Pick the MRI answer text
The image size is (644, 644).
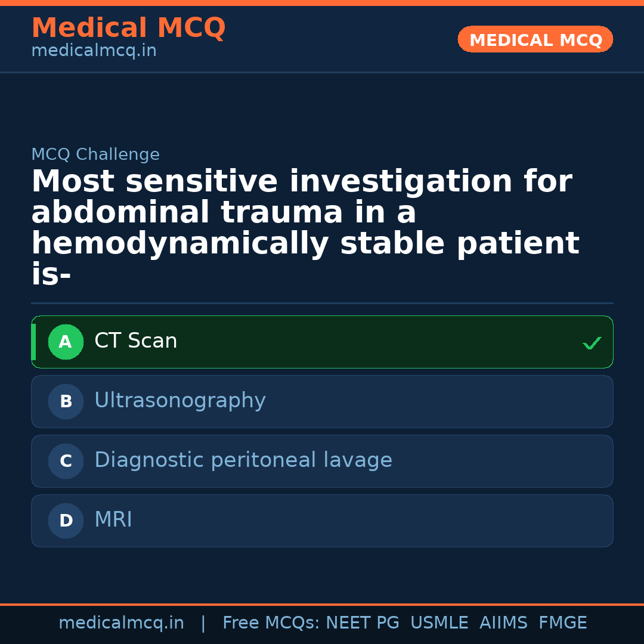[x=113, y=520]
